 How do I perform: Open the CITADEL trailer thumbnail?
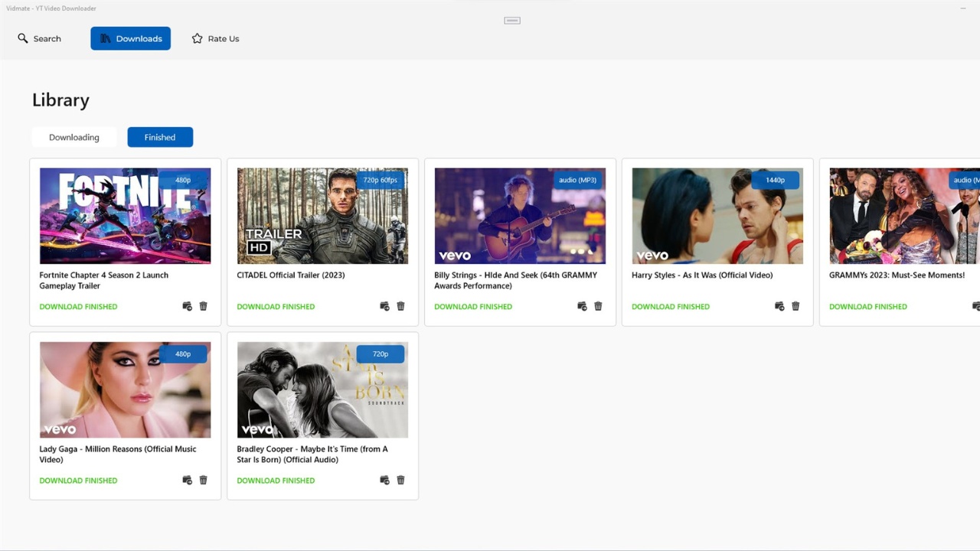click(322, 216)
